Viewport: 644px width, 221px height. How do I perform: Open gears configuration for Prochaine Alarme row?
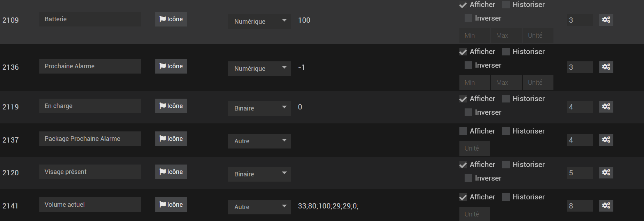(x=606, y=67)
